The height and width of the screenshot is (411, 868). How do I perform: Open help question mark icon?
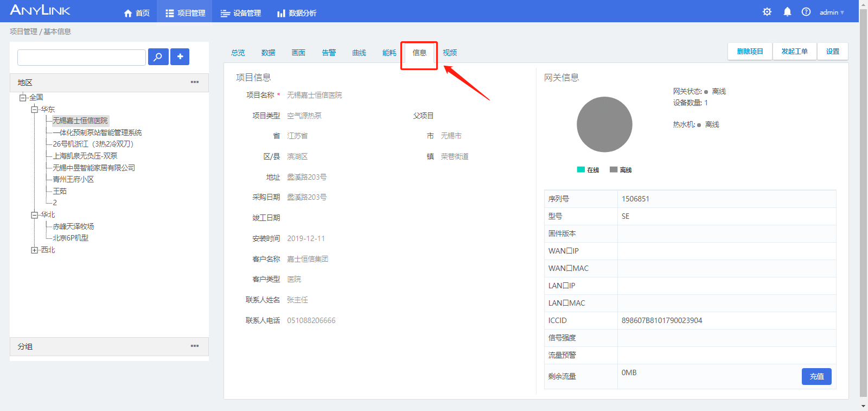click(x=806, y=12)
